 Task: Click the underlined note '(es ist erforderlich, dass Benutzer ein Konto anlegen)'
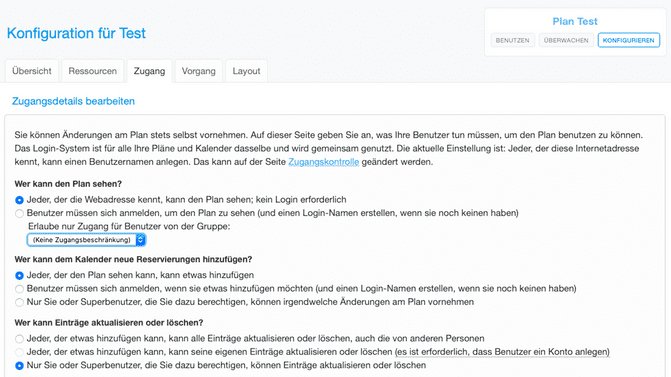click(502, 352)
